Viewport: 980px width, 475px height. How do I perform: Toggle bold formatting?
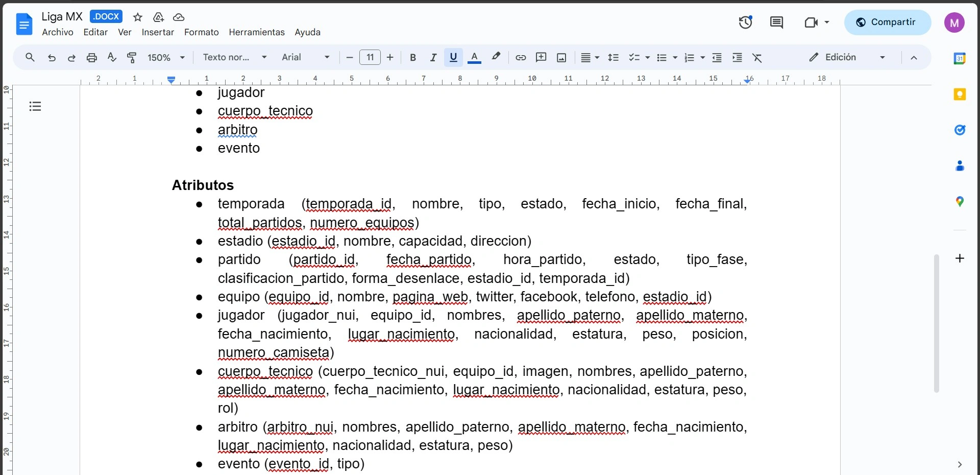pos(413,57)
